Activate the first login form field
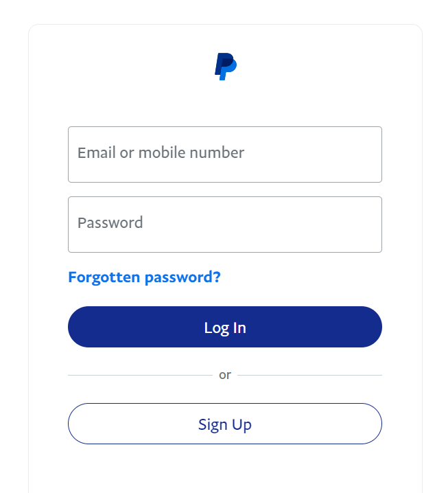 pos(224,154)
